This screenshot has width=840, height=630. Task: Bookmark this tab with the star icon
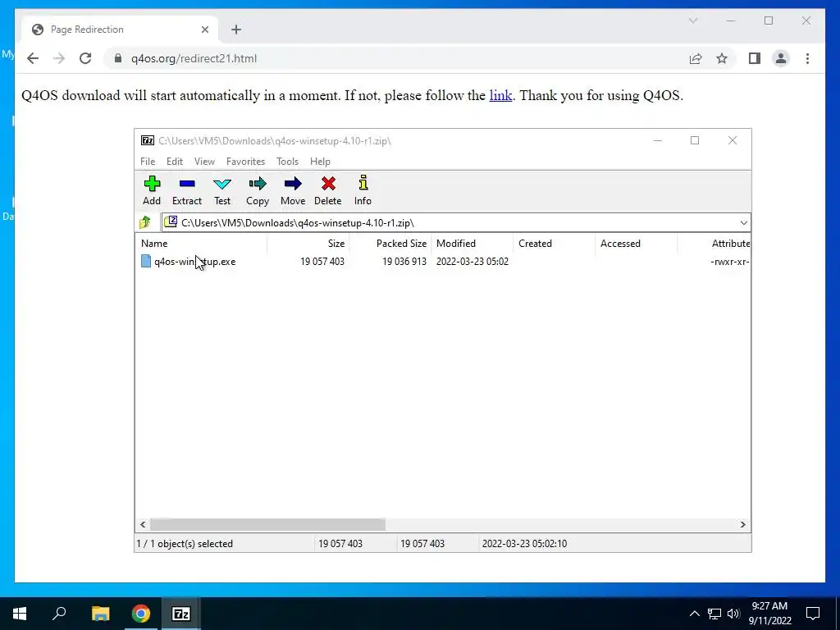click(x=722, y=58)
